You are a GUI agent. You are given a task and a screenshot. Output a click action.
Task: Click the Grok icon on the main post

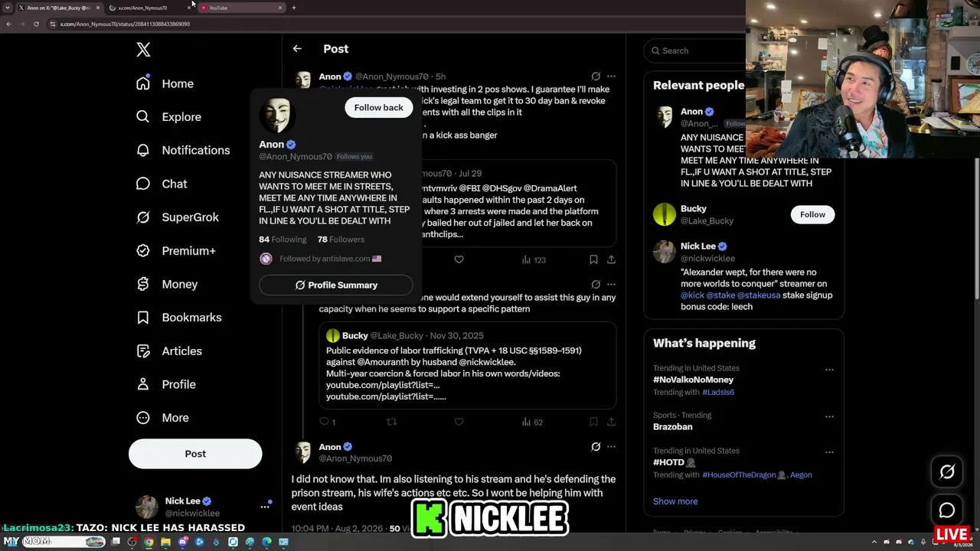click(x=596, y=447)
